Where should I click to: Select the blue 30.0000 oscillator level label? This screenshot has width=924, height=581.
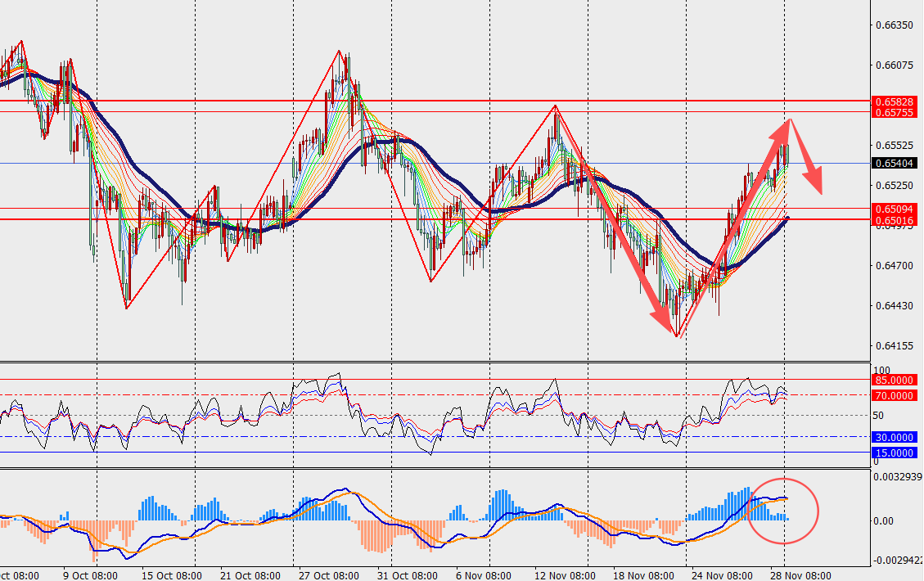pos(894,437)
